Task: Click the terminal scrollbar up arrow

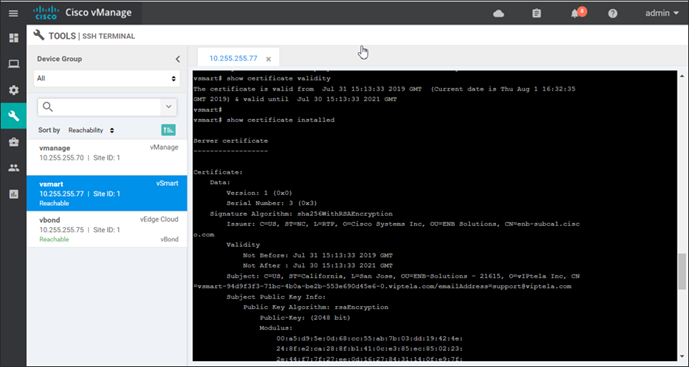Action: click(682, 76)
